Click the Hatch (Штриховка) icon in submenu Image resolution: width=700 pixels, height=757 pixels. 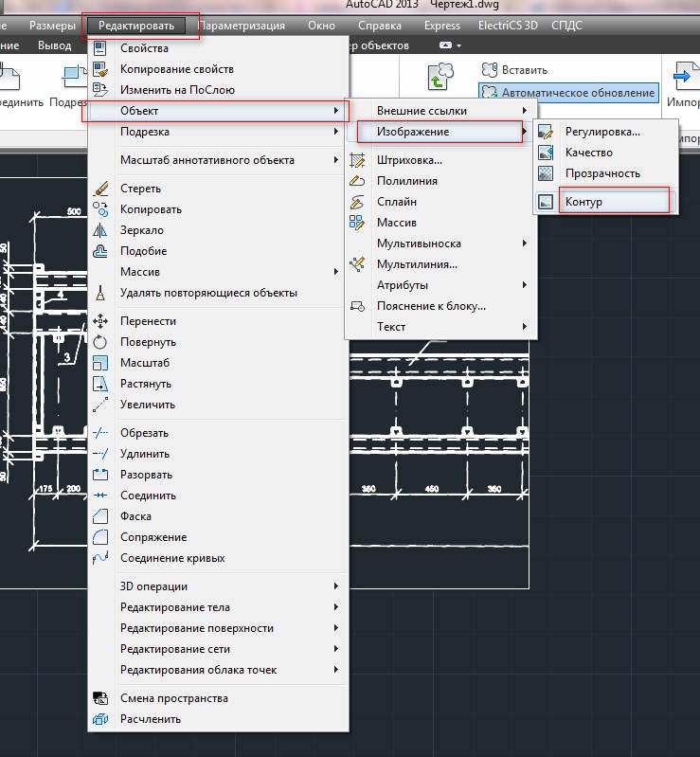point(357,160)
